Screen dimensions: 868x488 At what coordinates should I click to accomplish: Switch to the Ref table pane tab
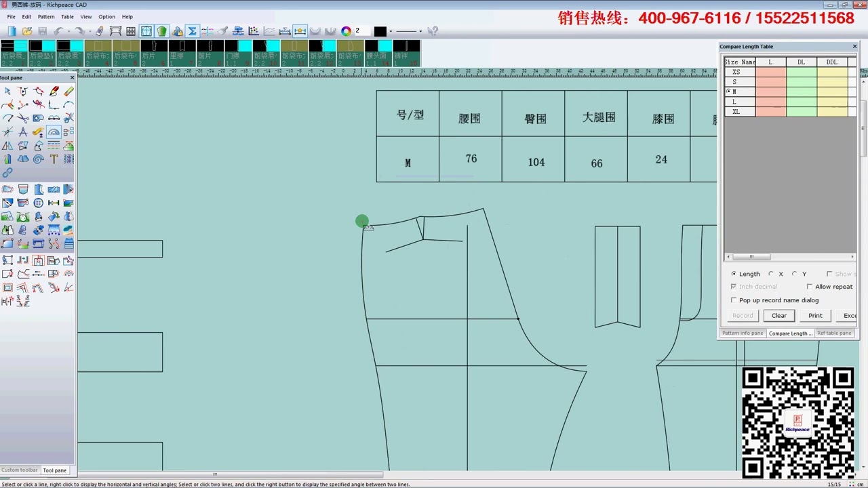coord(834,333)
